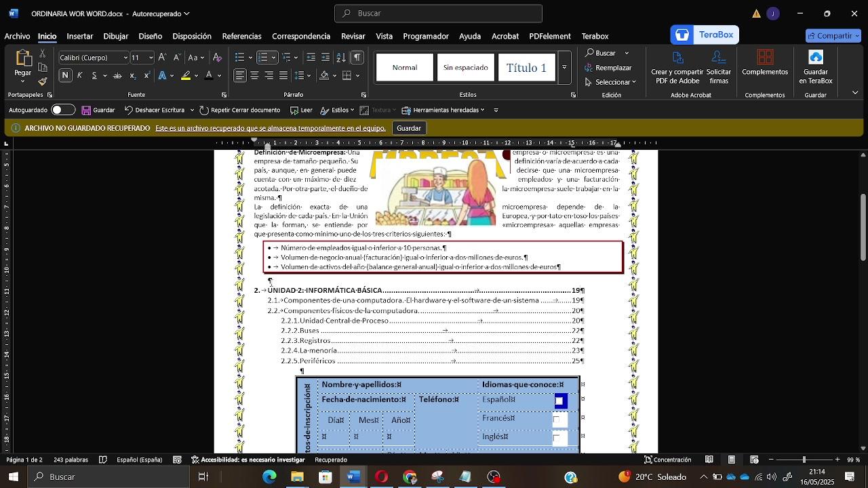The image size is (868, 488).
Task: Toggle the Autoguardado switch
Action: [x=63, y=110]
